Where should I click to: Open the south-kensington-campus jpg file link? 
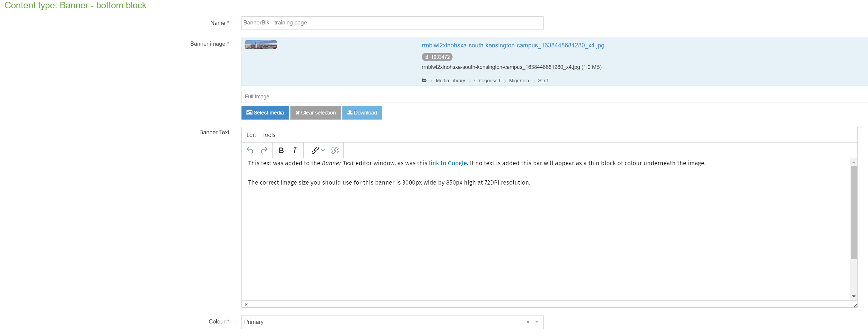(x=513, y=45)
